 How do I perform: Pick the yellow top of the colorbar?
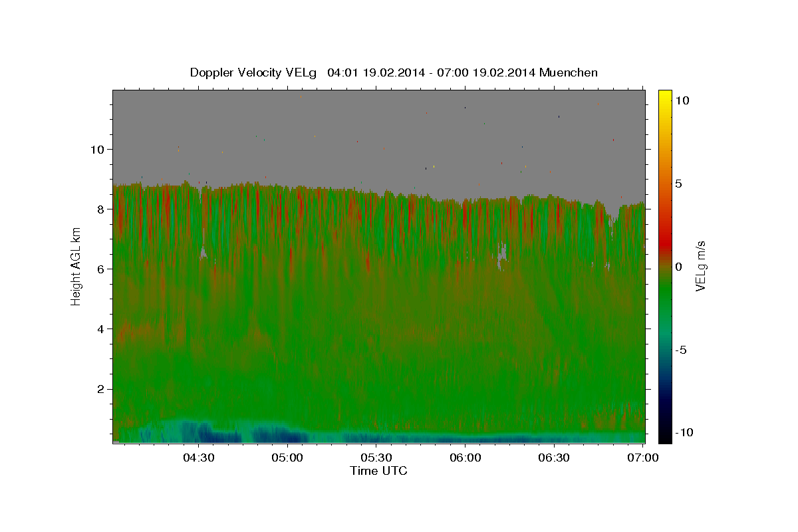pos(664,96)
